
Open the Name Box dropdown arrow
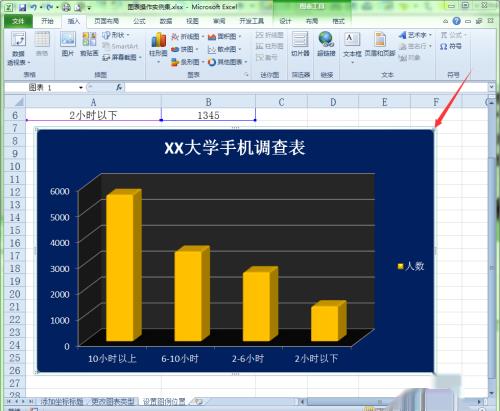click(81, 88)
